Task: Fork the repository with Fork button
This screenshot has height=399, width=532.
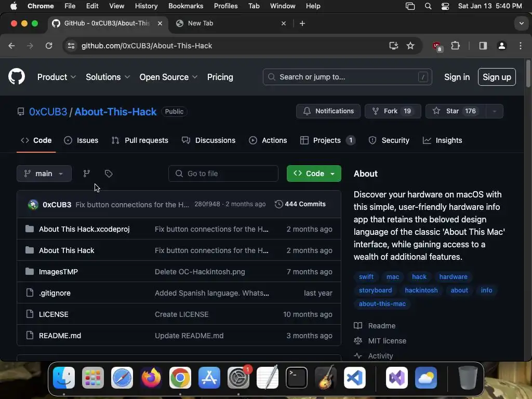Action: 393,111
